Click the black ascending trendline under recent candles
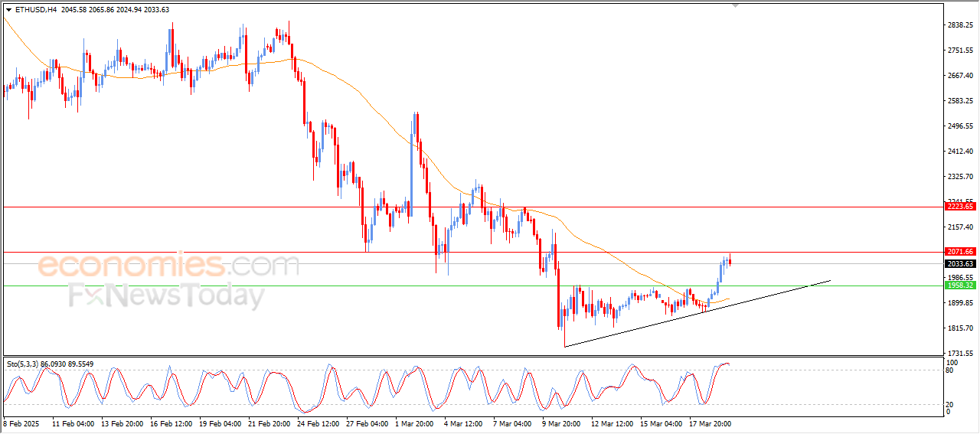 point(689,312)
